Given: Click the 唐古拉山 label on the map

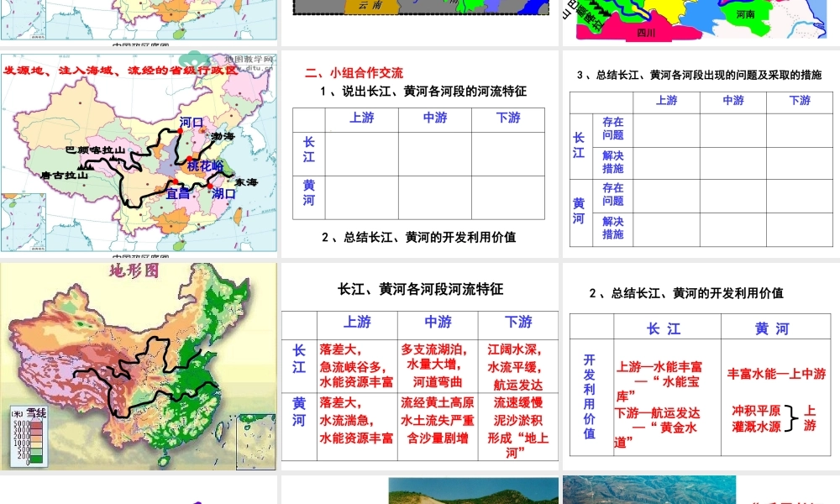Looking at the screenshot, I should [64, 176].
